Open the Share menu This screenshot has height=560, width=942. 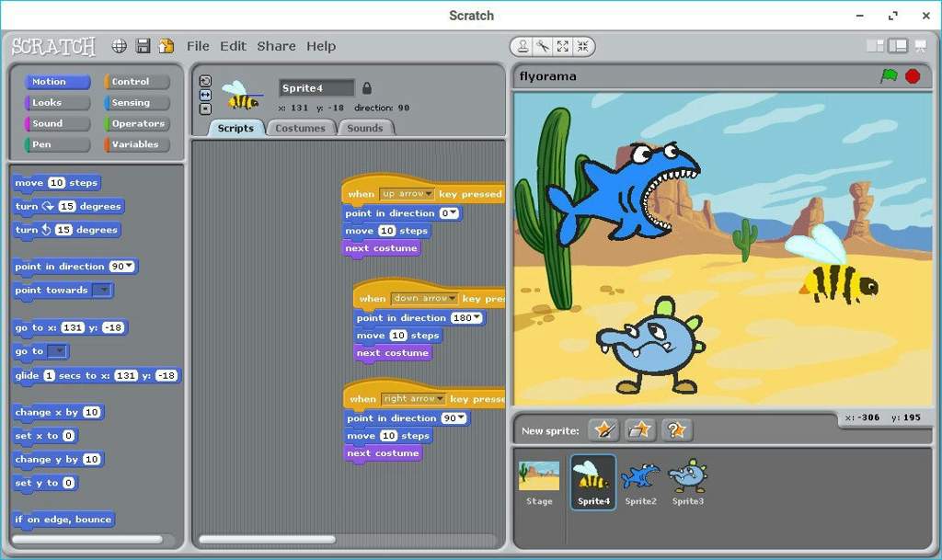(276, 46)
